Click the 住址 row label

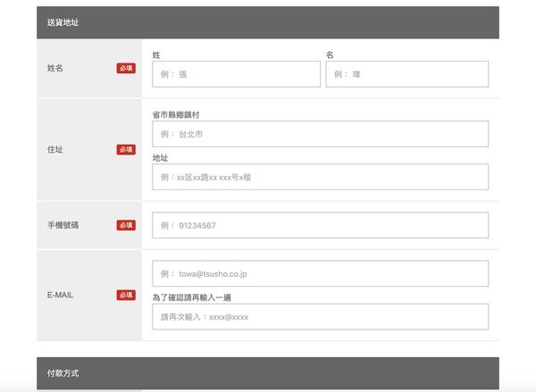55,150
